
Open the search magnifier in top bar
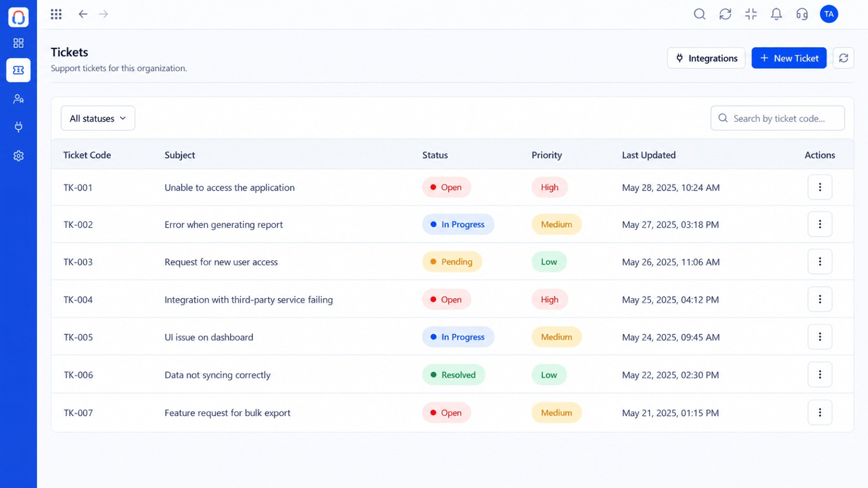click(x=700, y=14)
